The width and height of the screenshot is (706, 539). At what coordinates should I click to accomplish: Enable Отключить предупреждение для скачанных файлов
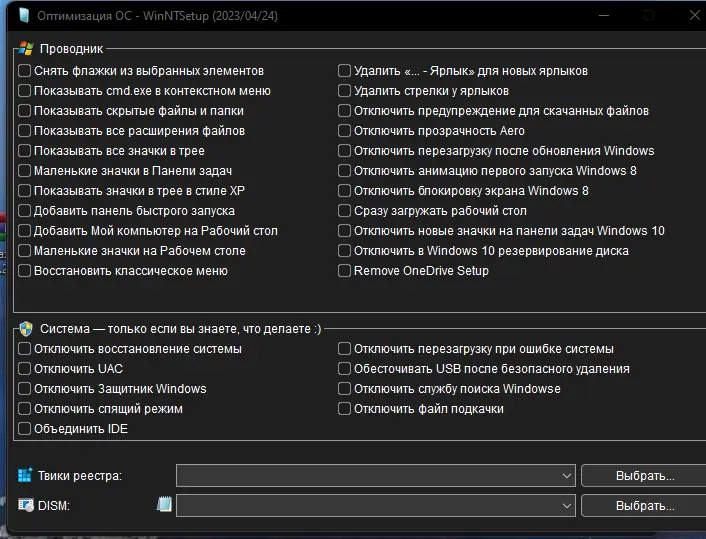pyautogui.click(x=344, y=111)
